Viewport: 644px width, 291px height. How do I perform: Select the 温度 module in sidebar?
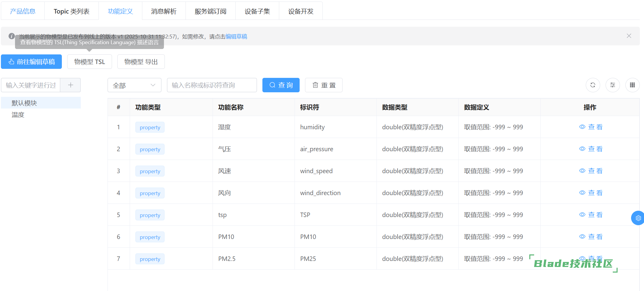tap(18, 115)
